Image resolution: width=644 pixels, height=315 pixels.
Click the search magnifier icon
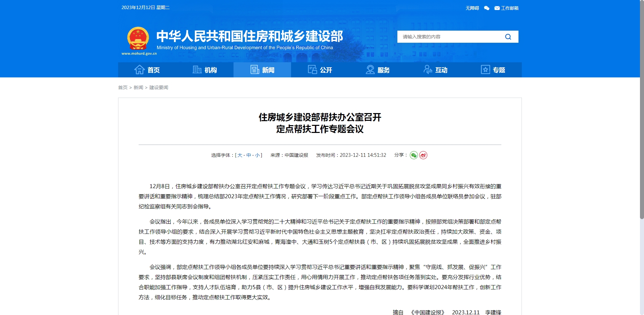508,37
